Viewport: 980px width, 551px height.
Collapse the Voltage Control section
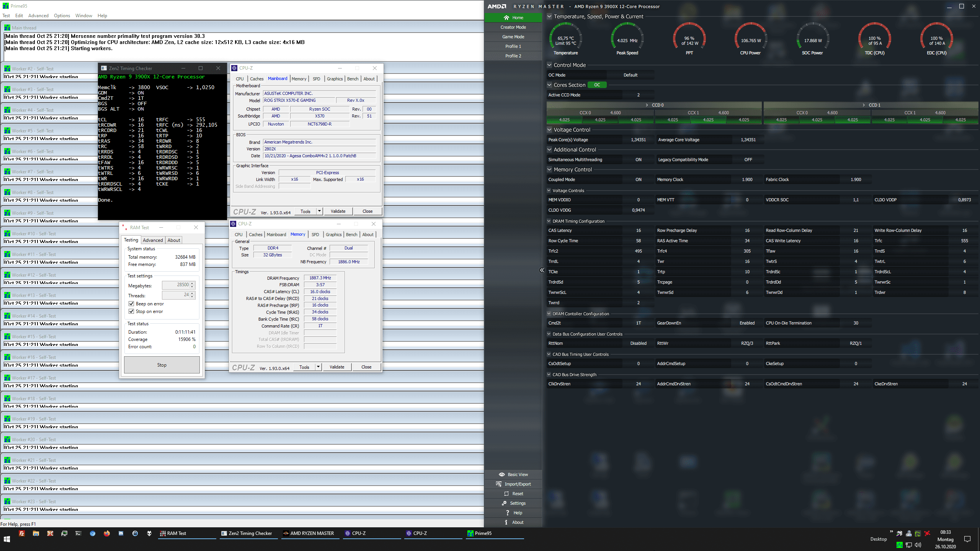(x=549, y=130)
